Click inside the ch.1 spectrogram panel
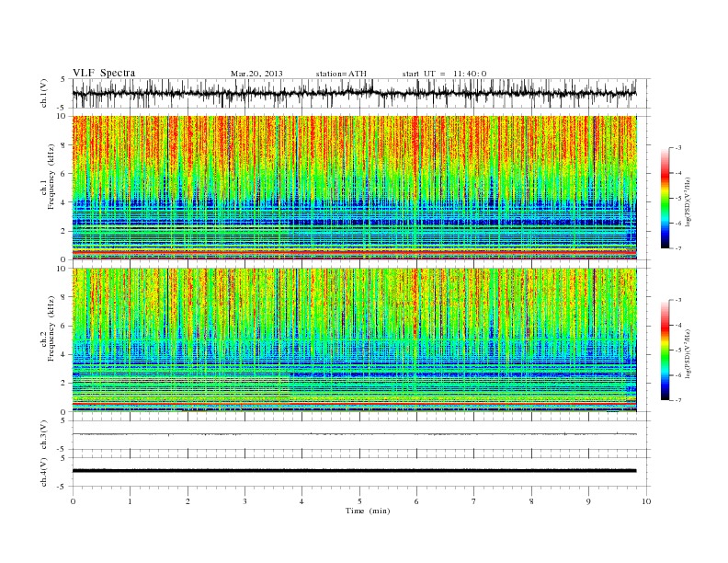This screenshot has height=563, width=728. [354, 188]
